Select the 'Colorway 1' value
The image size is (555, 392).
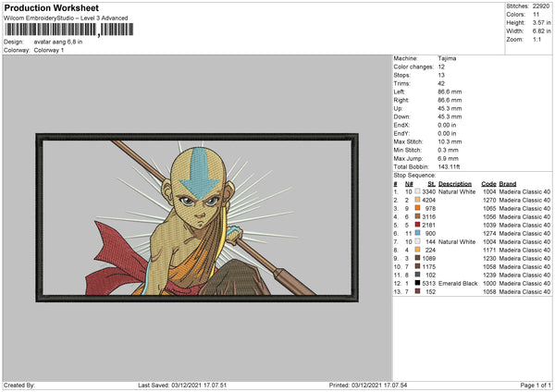click(49, 50)
